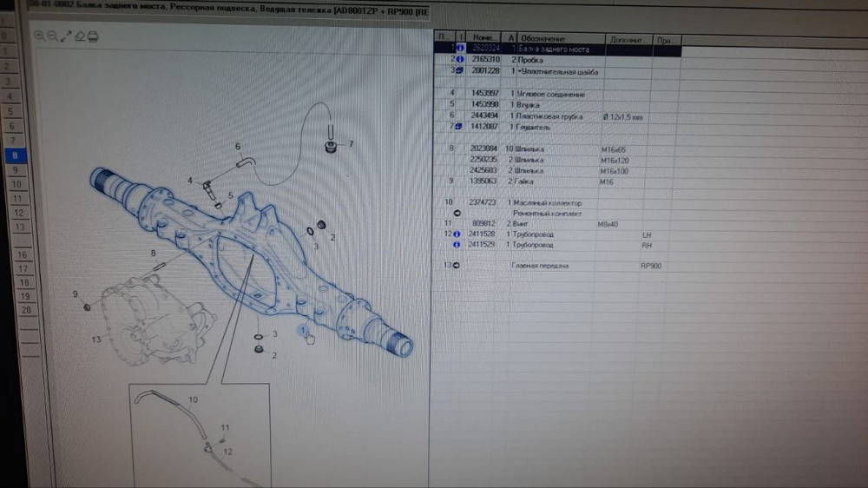Click the eraser icon in diagram toolbar
Screen dimensions: 868x488
click(x=80, y=36)
